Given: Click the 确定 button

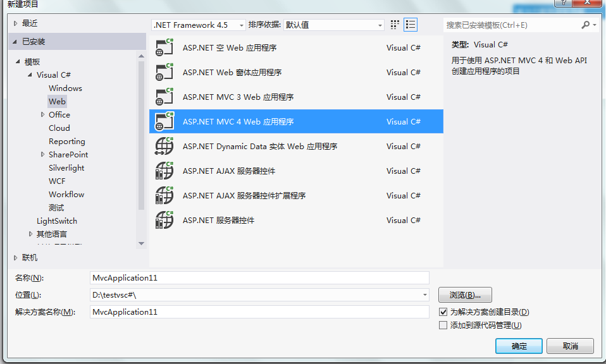Looking at the screenshot, I should [519, 346].
